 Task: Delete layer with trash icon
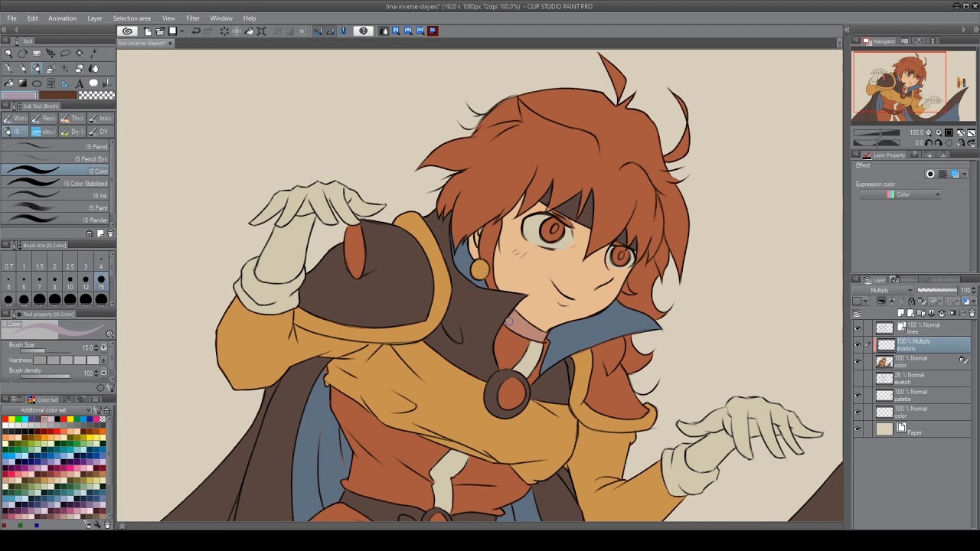[x=972, y=313]
